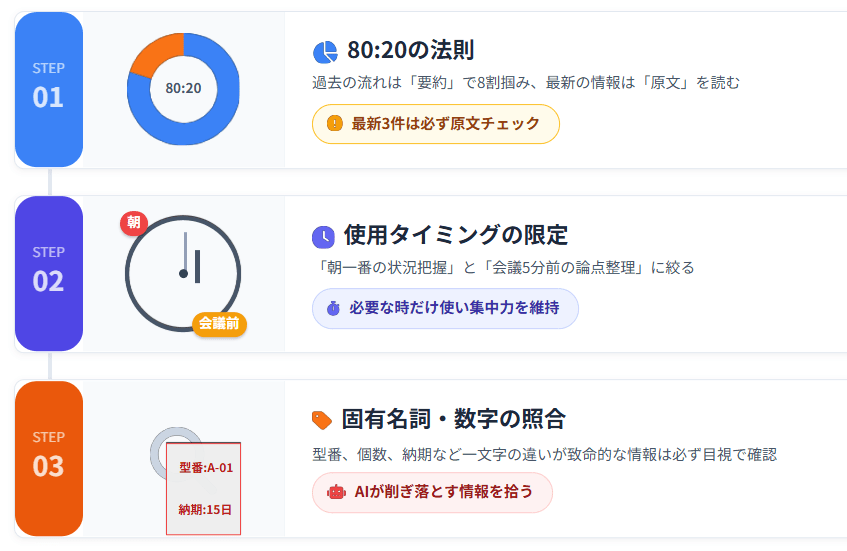Click the clock icon beside 使用タイミングの限定

tap(323, 237)
